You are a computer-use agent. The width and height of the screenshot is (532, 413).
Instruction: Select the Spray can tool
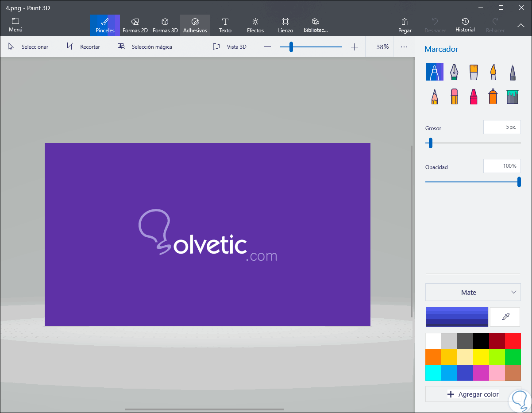coord(493,96)
